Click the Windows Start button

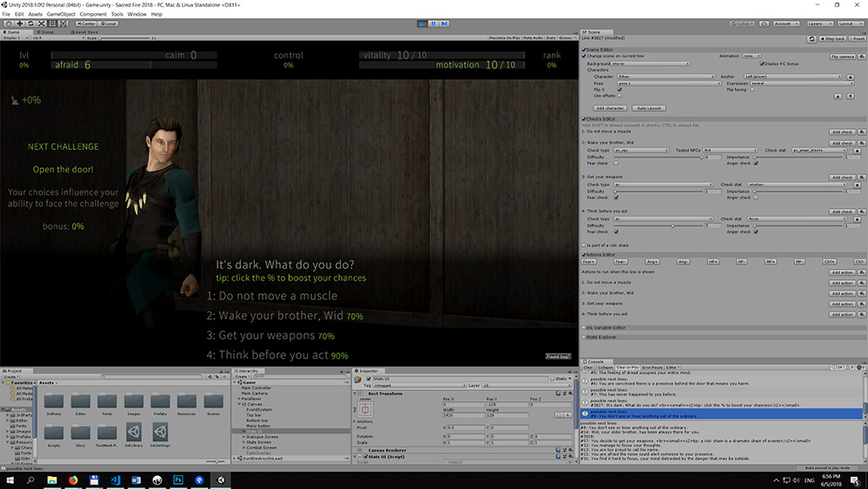pyautogui.click(x=10, y=480)
